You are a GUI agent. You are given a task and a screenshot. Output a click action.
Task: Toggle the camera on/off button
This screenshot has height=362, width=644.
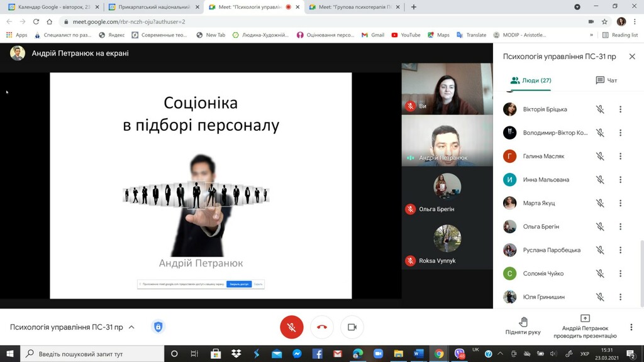click(x=352, y=327)
